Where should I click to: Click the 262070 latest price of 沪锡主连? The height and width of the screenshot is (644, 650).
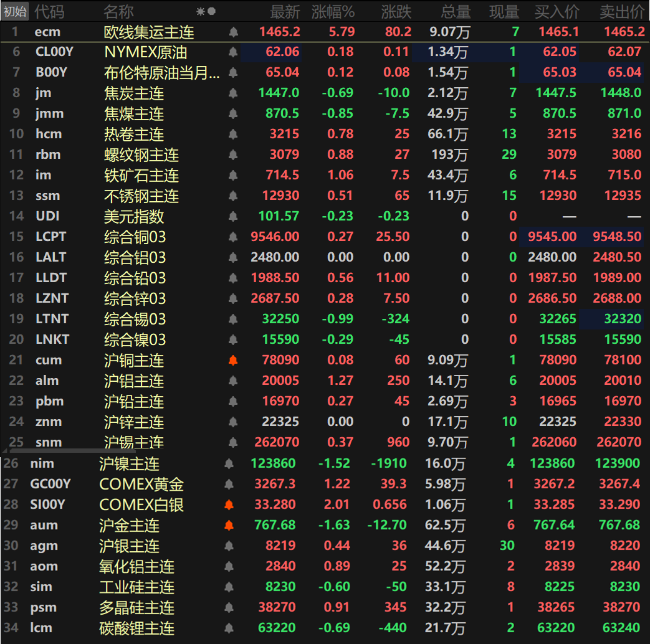277,442
